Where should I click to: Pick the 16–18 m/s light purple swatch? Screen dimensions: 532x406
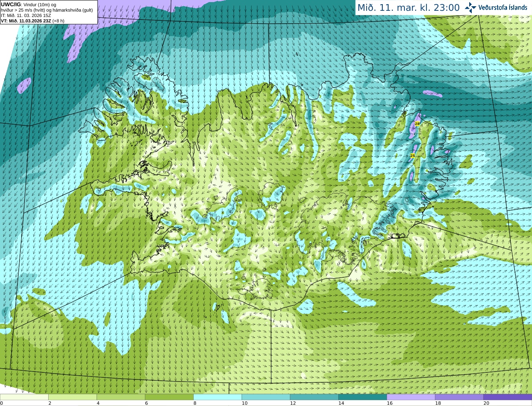pos(411,397)
